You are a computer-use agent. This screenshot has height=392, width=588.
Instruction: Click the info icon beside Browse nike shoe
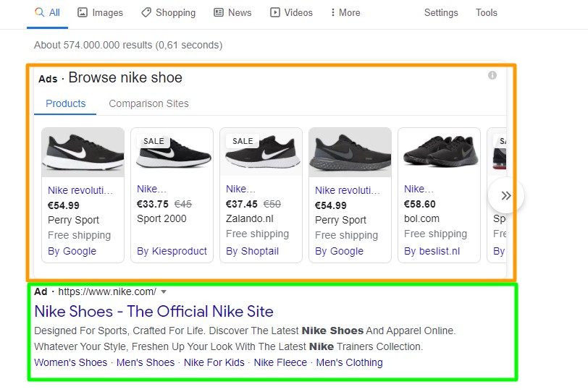pyautogui.click(x=492, y=75)
